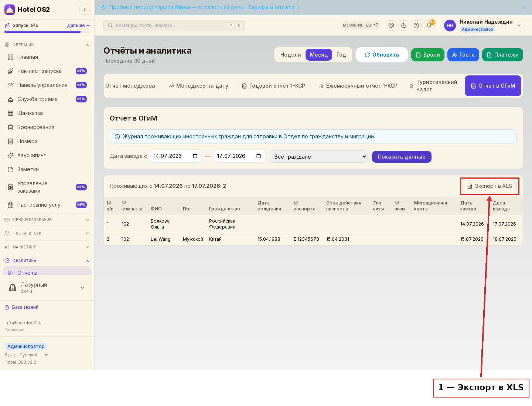Click the Обновить button
The image size is (532, 406).
[x=382, y=55]
